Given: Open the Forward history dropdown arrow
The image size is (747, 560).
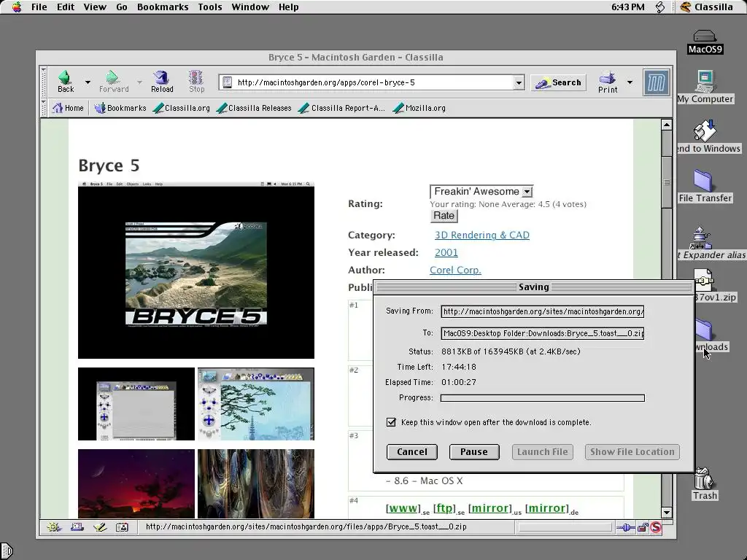Looking at the screenshot, I should [139, 82].
